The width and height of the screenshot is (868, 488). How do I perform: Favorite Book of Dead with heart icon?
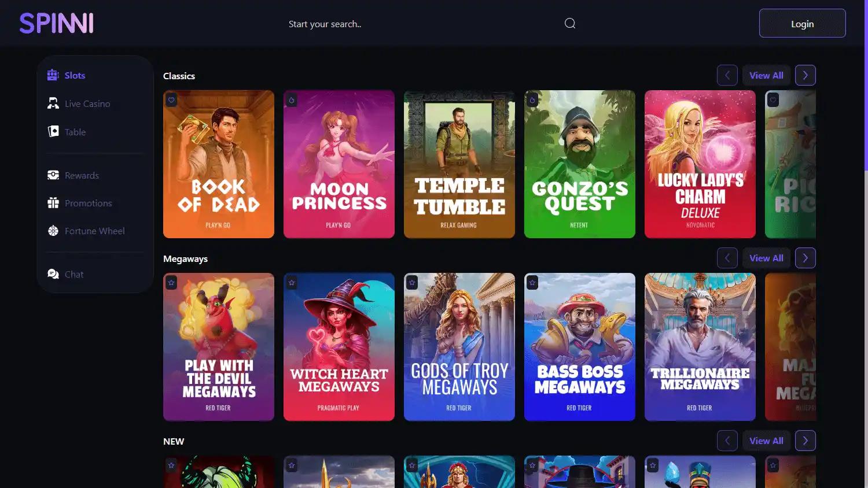(171, 100)
